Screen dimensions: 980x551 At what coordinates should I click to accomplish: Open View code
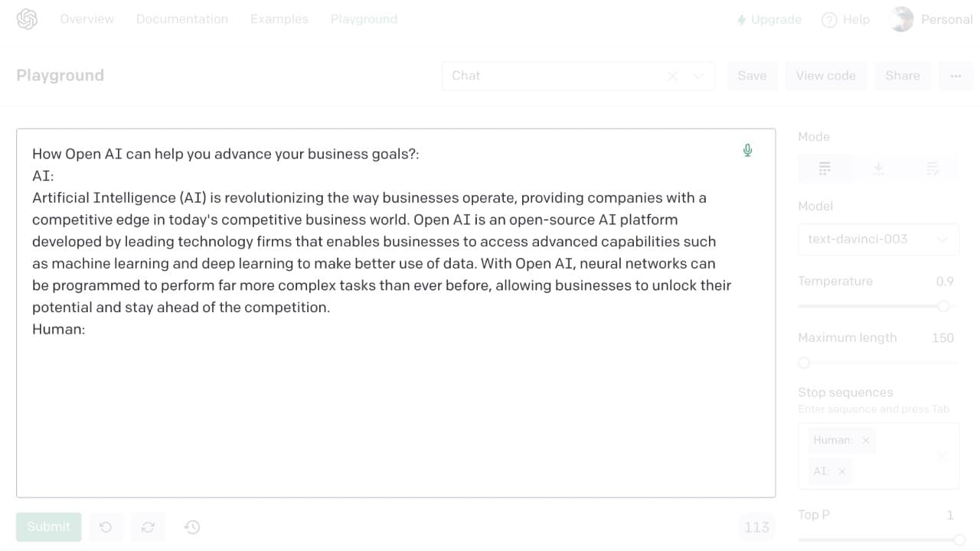pyautogui.click(x=825, y=76)
